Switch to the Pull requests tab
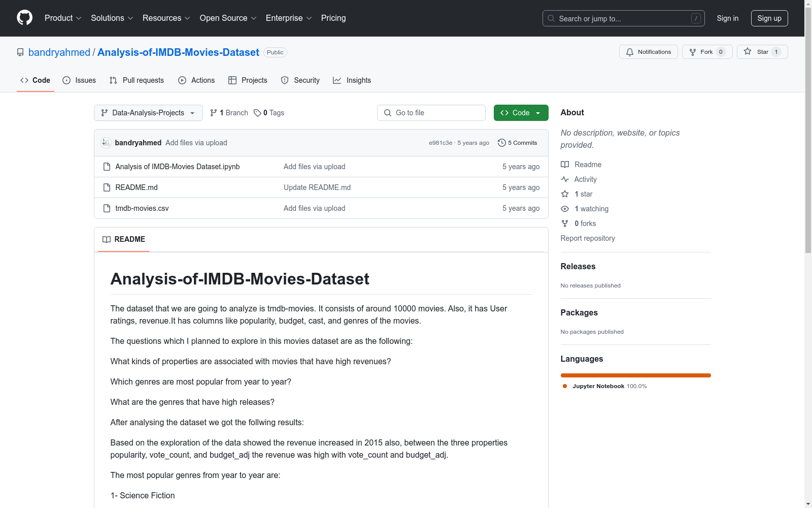Image resolution: width=812 pixels, height=508 pixels. (137, 80)
